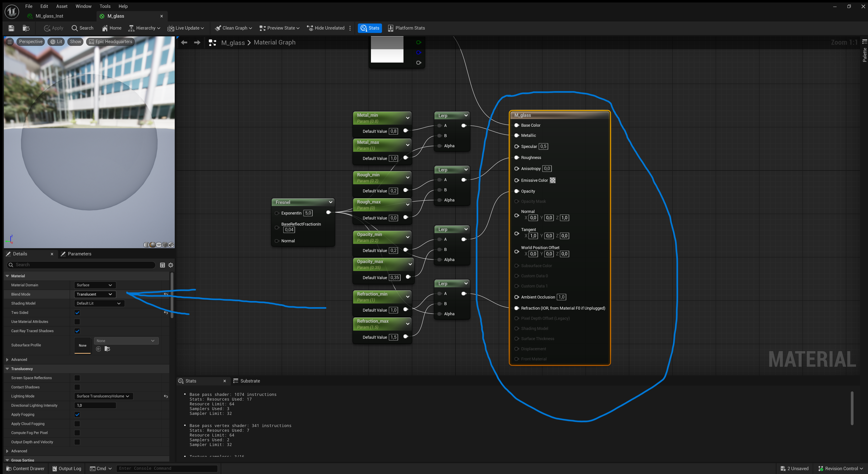Collapse the Translucency section
Image resolution: width=868 pixels, height=474 pixels.
click(x=7, y=369)
